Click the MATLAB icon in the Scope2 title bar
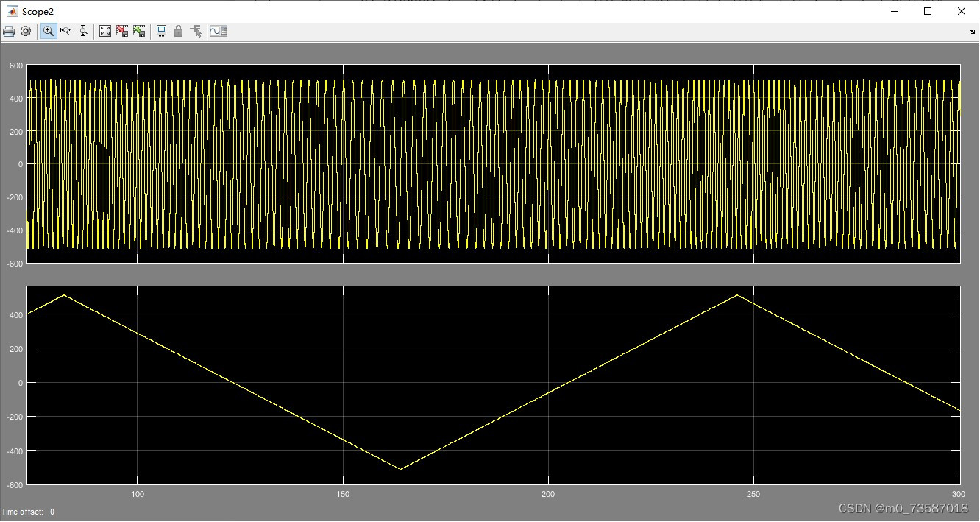The height and width of the screenshot is (522, 980). tap(13, 11)
